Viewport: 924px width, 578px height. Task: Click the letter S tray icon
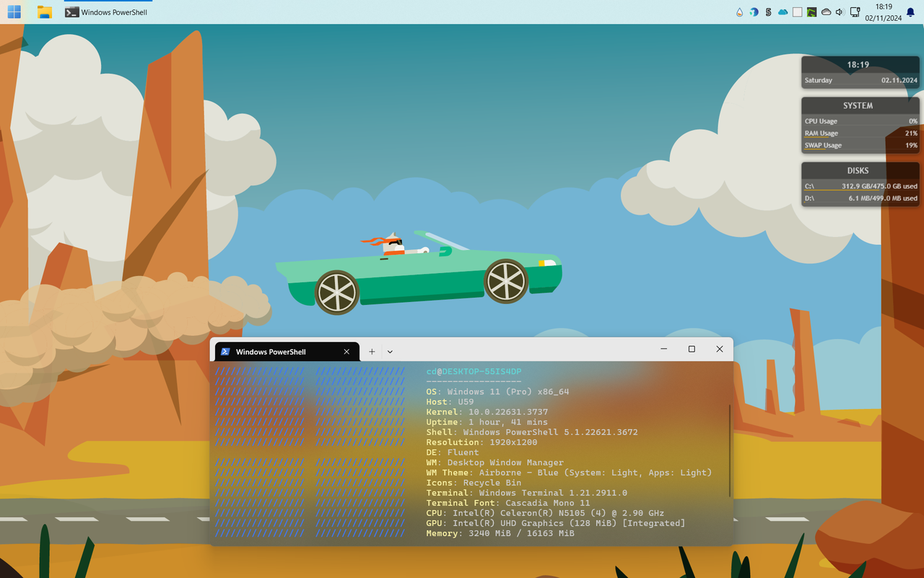[x=769, y=12]
